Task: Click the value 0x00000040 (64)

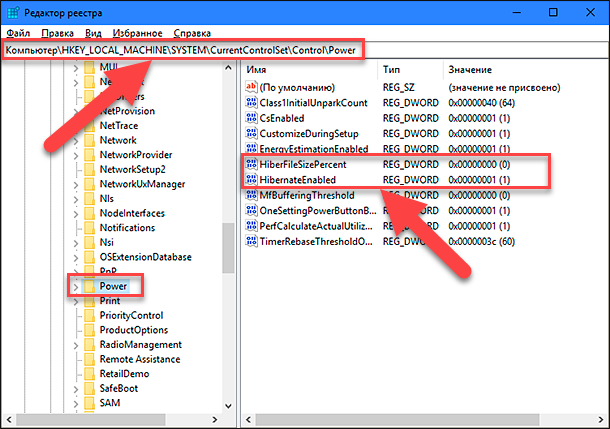Action: point(482,103)
